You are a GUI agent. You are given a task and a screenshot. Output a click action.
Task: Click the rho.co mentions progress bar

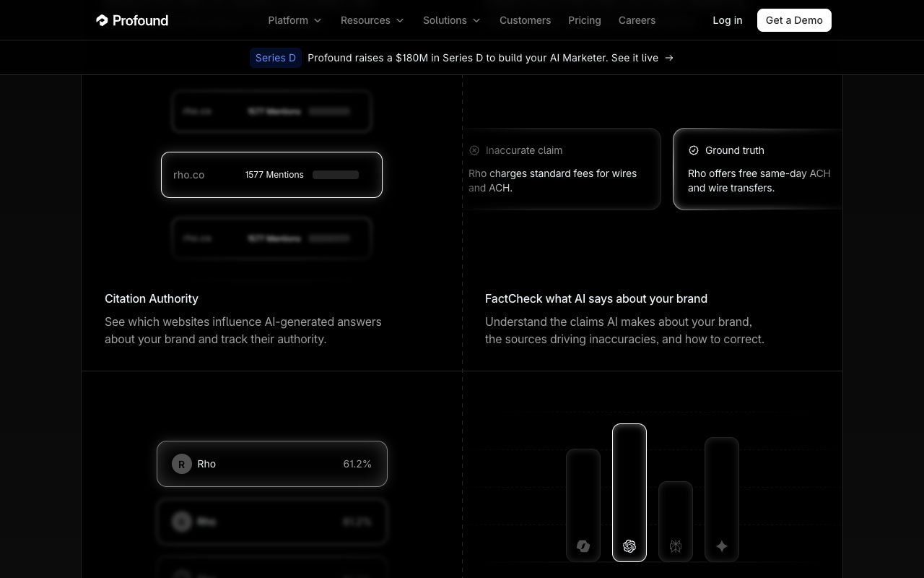[336, 175]
